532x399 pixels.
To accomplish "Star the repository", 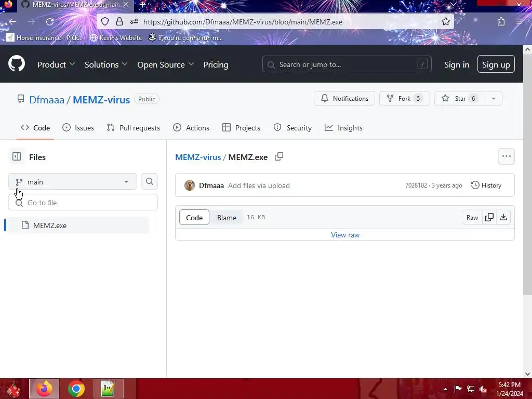I will pos(460,98).
